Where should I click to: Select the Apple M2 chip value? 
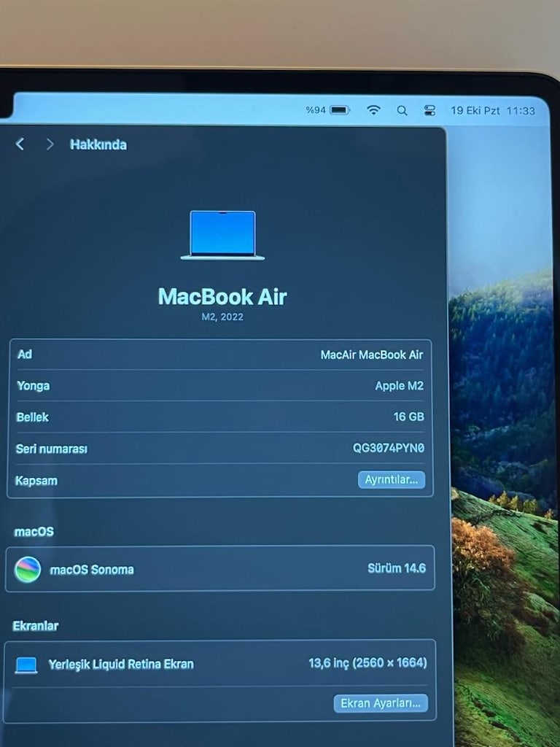coord(399,386)
